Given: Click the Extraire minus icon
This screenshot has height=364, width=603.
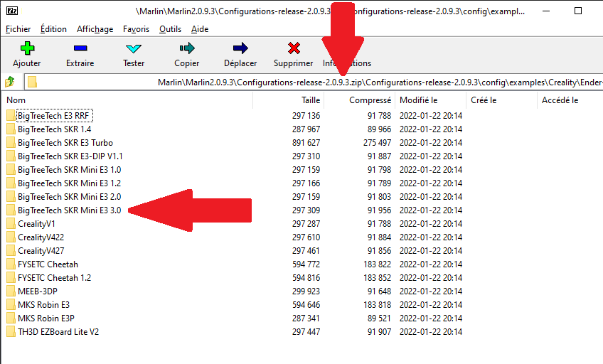Looking at the screenshot, I should tap(80, 48).
